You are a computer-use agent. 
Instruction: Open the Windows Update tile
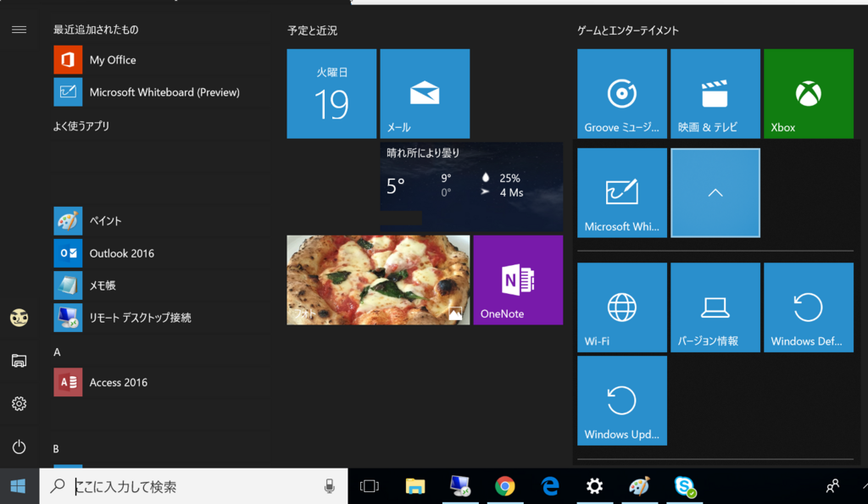[622, 401]
